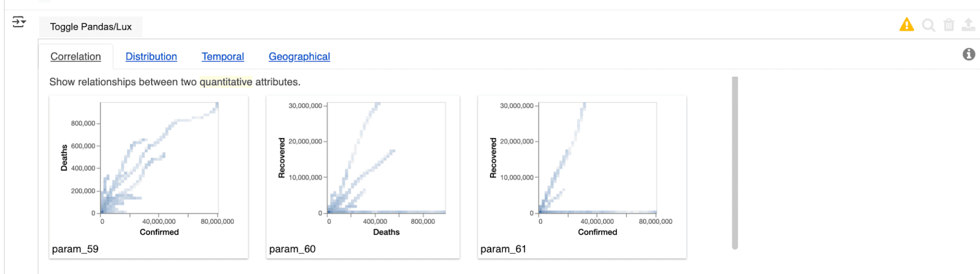Click the magnifying glass search icon
Screen dimensions: 980x274
[x=929, y=25]
